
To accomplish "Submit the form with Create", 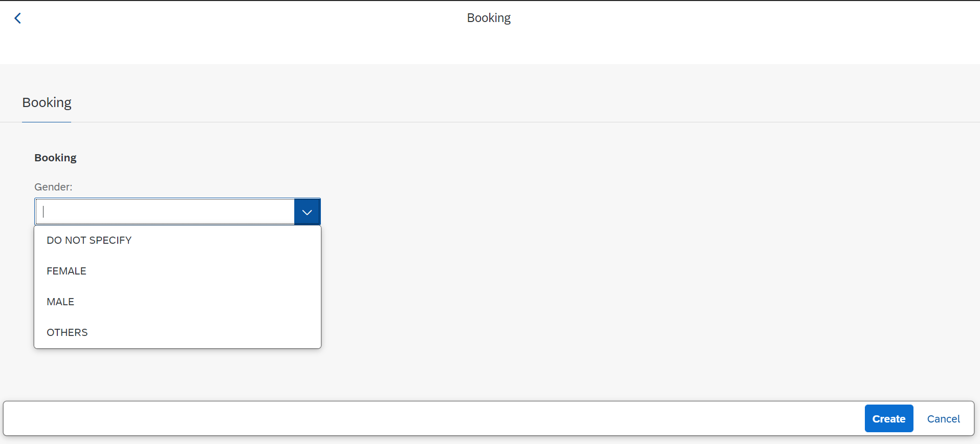I will pos(888,418).
